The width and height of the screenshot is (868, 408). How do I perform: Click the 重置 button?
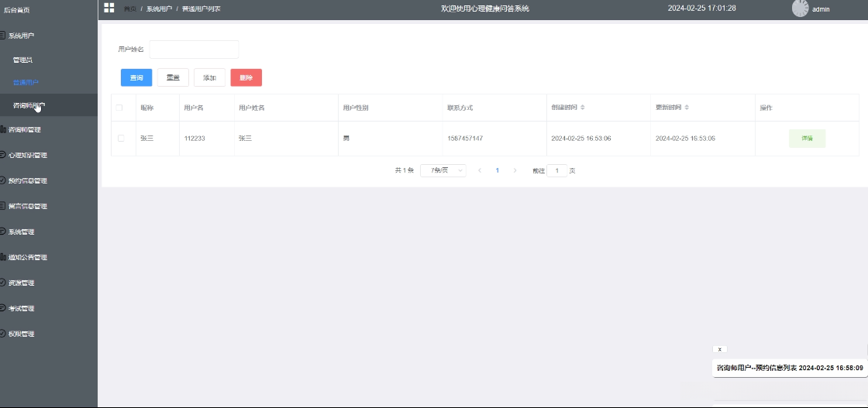174,78
